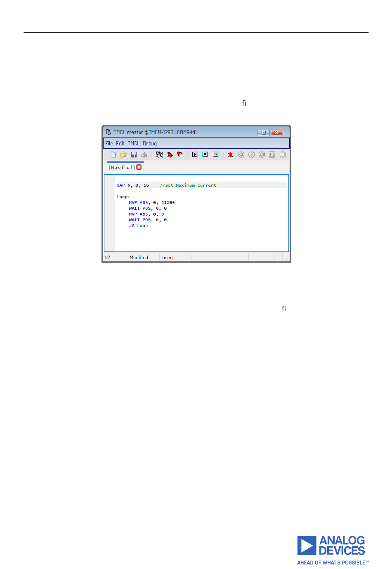Screen dimensions: 392x569
Task: Open the Edit menu
Action: click(x=120, y=143)
